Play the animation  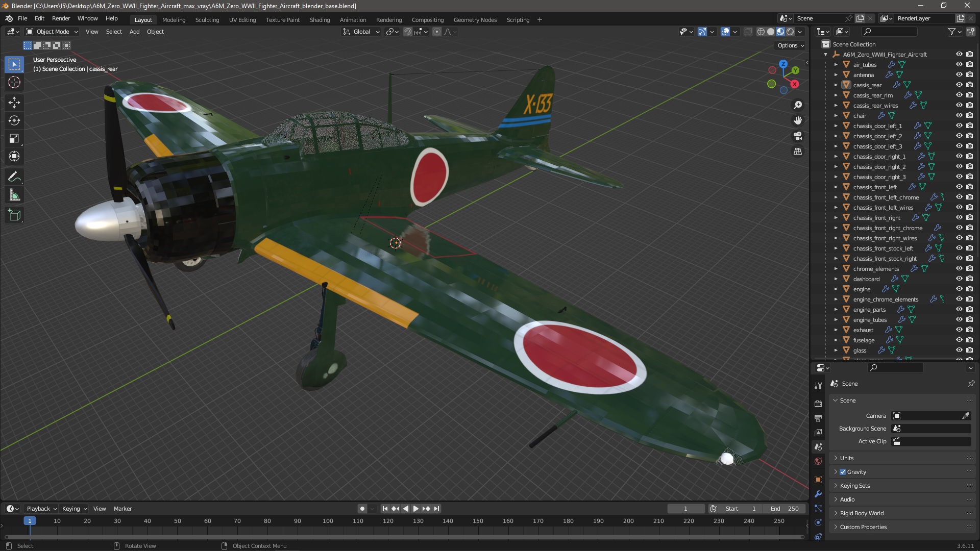pos(415,509)
